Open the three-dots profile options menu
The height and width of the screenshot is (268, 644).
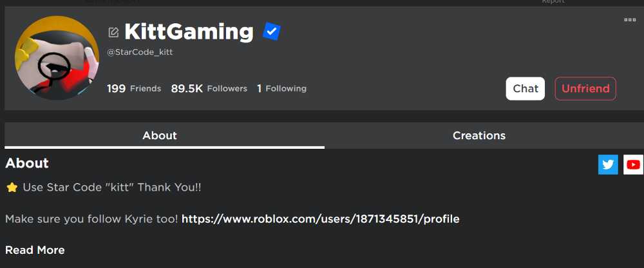click(630, 20)
